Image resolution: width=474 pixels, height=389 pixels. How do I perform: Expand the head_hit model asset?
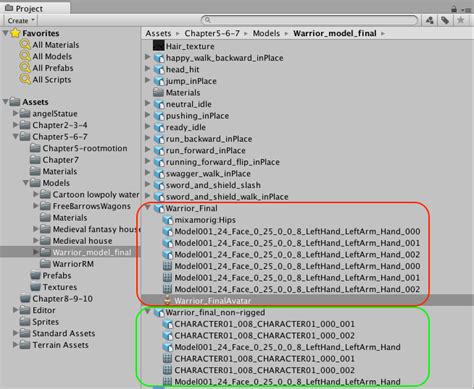pyautogui.click(x=147, y=69)
